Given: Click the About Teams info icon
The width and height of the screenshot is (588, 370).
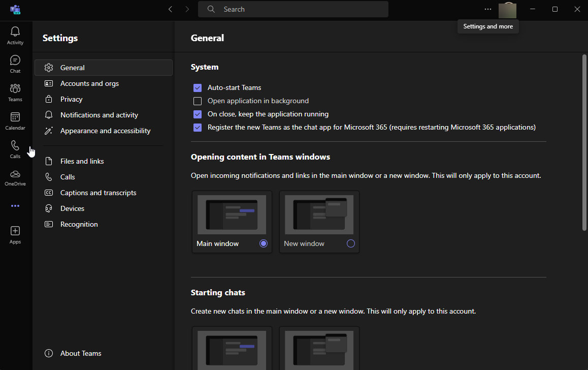Looking at the screenshot, I should point(49,353).
